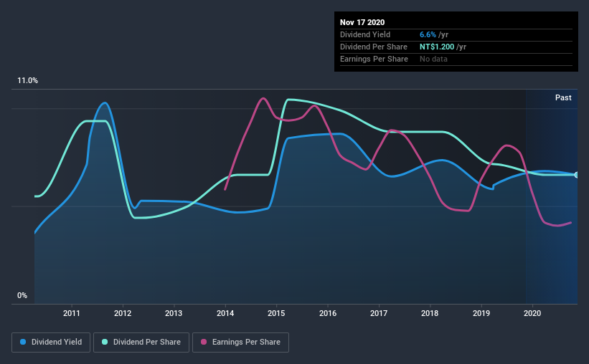Image resolution: width=589 pixels, height=364 pixels.
Task: Click the 6.6% dividend yield value
Action: point(428,34)
